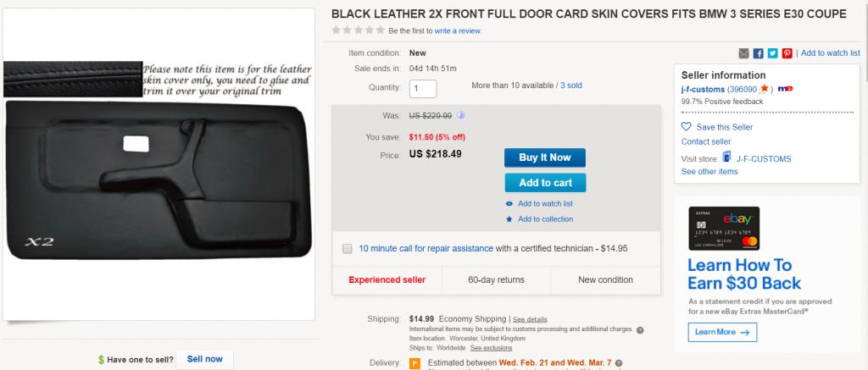Click help icon next to customs charges note

pyautogui.click(x=639, y=329)
